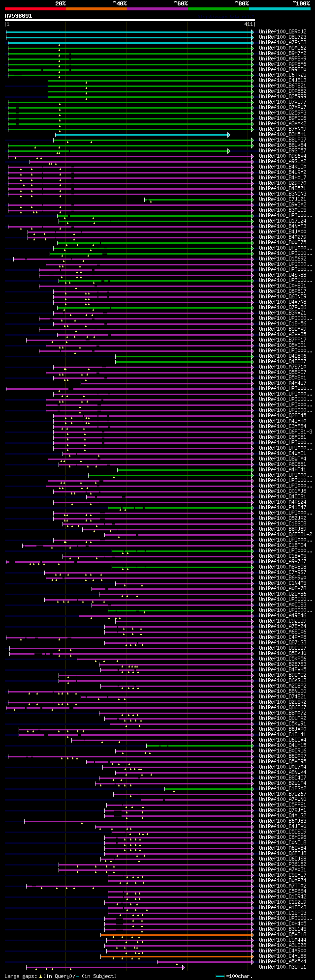Click label UniRef100_A4RE46

click(x=283, y=616)
